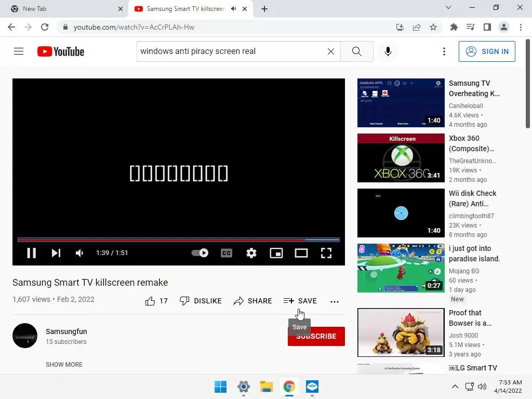Open YouTube guide hamburger menu
Image resolution: width=532 pixels, height=399 pixels.
tap(19, 51)
